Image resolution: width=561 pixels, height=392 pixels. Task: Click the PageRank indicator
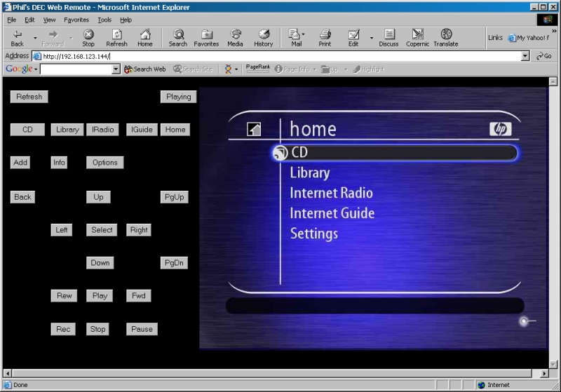coord(257,68)
